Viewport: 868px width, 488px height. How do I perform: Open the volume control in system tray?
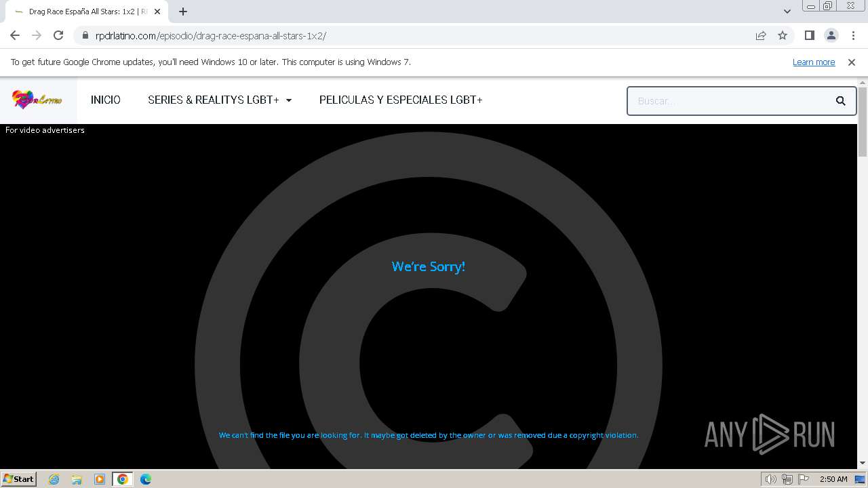coord(771,479)
